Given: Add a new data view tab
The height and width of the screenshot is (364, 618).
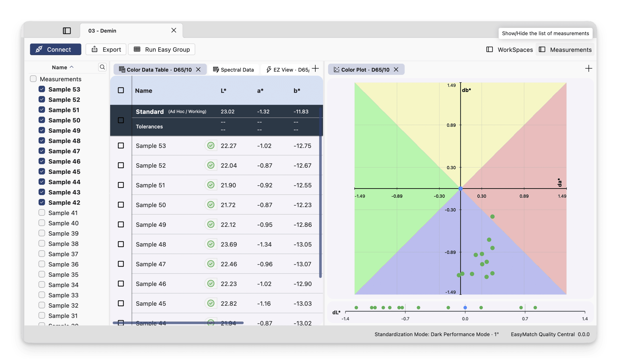Looking at the screenshot, I should pos(315,68).
